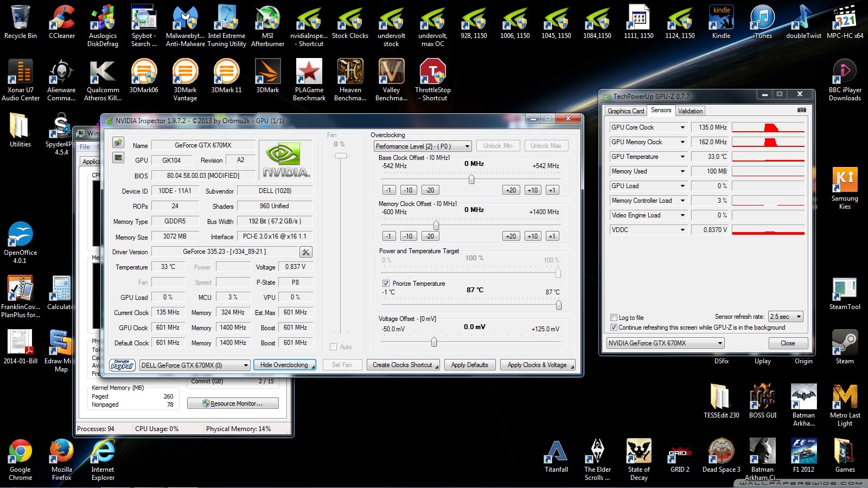The width and height of the screenshot is (868, 488).
Task: Change the Sensor refresh rate dropdown
Action: 786,317
